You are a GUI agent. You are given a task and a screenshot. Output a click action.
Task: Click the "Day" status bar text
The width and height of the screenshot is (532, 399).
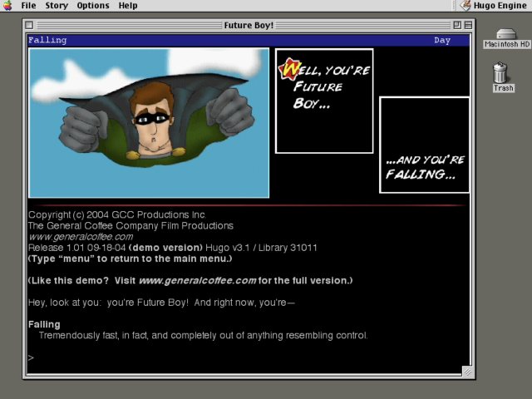[442, 40]
